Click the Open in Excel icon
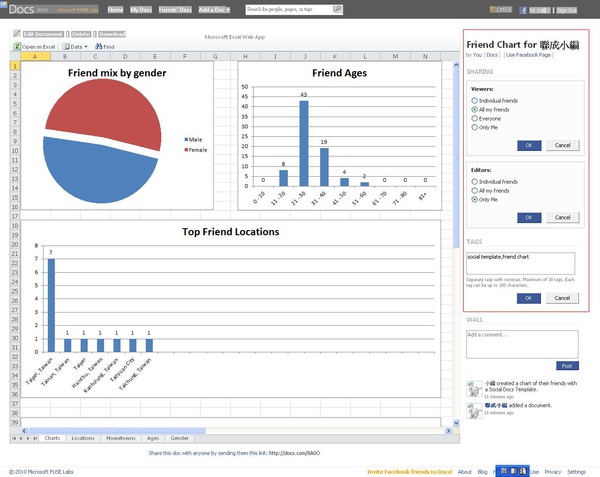This screenshot has width=600, height=477. 17,46
